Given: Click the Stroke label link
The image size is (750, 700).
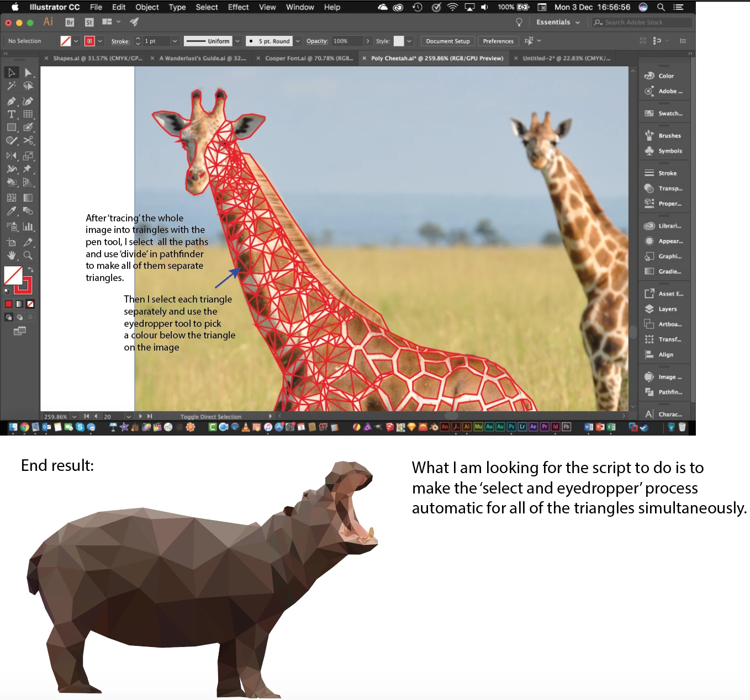Looking at the screenshot, I should click(120, 41).
